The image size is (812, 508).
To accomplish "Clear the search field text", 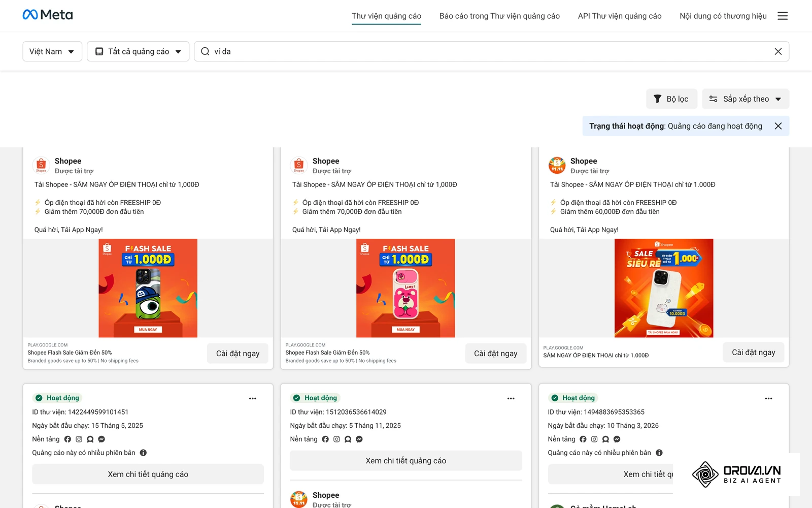I will point(778,51).
